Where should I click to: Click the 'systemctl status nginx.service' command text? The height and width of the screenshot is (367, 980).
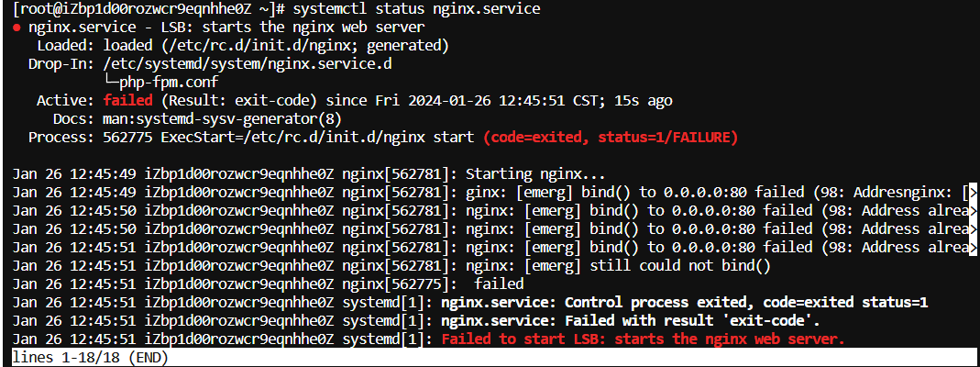[x=416, y=9]
